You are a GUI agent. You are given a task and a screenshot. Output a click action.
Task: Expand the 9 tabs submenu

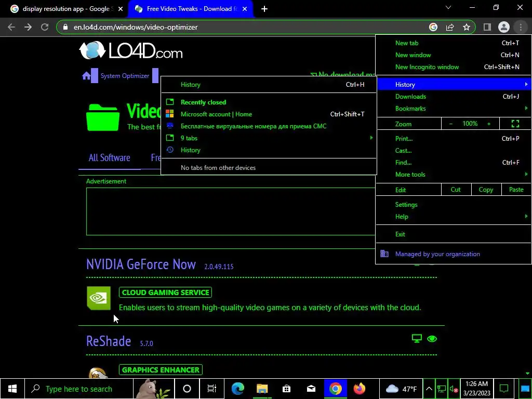coord(269,138)
